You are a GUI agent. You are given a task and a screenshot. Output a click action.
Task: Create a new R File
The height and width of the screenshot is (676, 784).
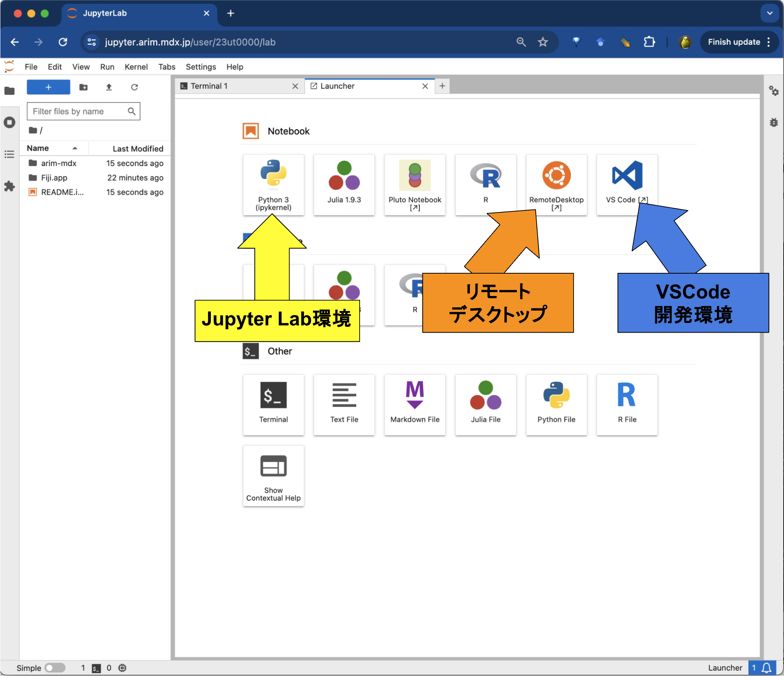627,404
